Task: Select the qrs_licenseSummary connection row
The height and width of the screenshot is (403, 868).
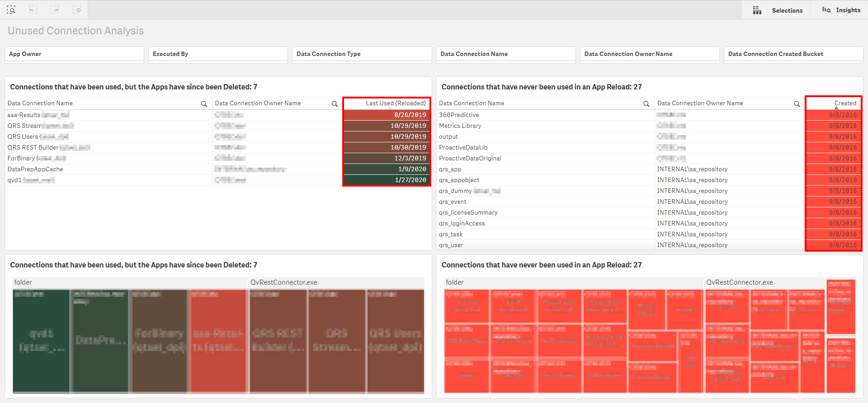Action: (x=468, y=213)
